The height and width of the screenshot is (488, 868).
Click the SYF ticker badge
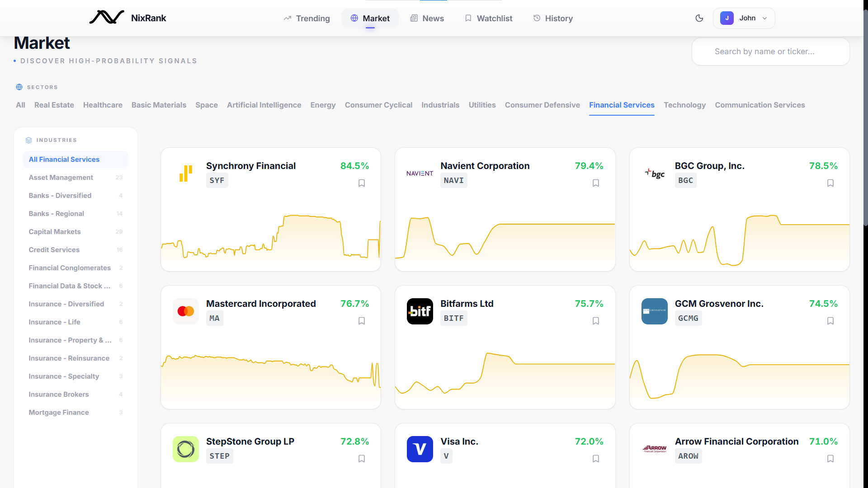pyautogui.click(x=217, y=180)
